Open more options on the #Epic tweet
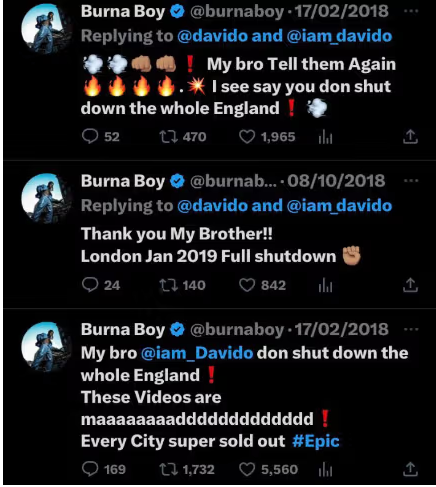This screenshot has height=487, width=436. 411,329
